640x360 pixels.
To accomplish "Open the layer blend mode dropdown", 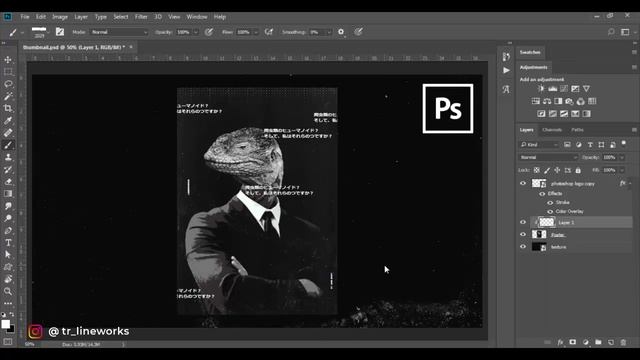I will pyautogui.click(x=548, y=158).
